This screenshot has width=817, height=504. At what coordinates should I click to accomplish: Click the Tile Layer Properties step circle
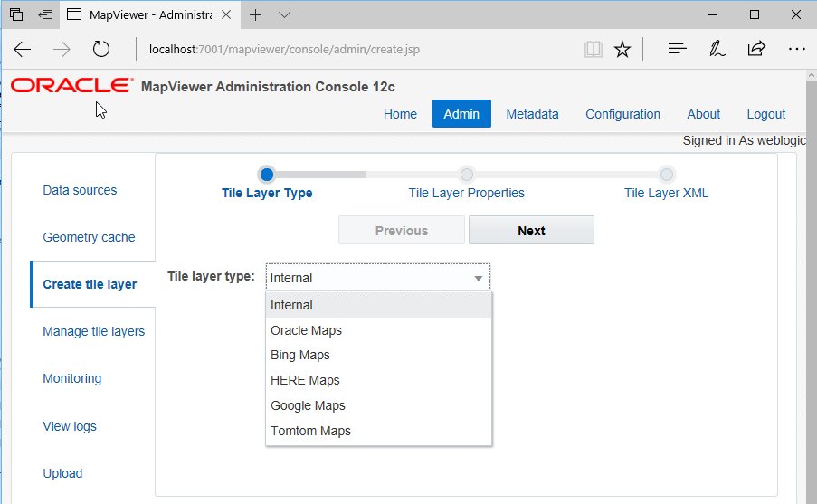tap(466, 174)
